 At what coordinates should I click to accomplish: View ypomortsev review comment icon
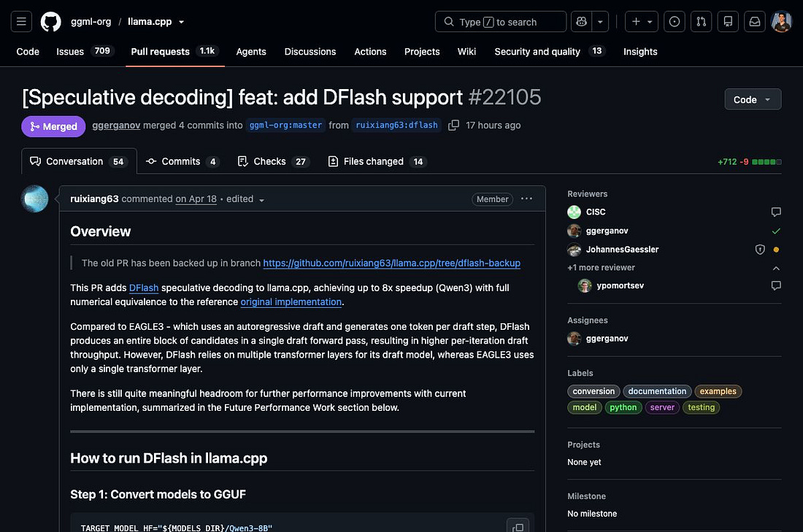(x=776, y=286)
